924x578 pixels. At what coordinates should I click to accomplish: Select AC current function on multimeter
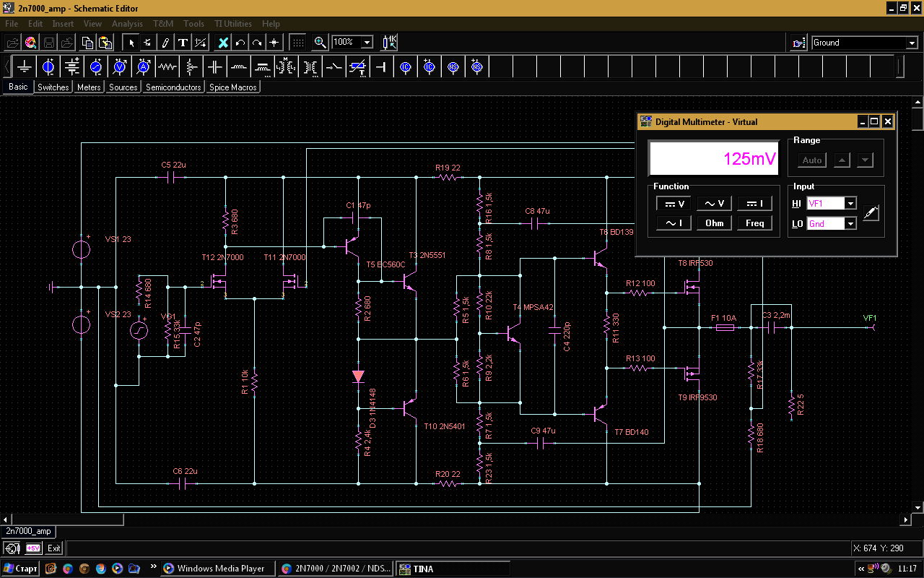click(x=674, y=223)
